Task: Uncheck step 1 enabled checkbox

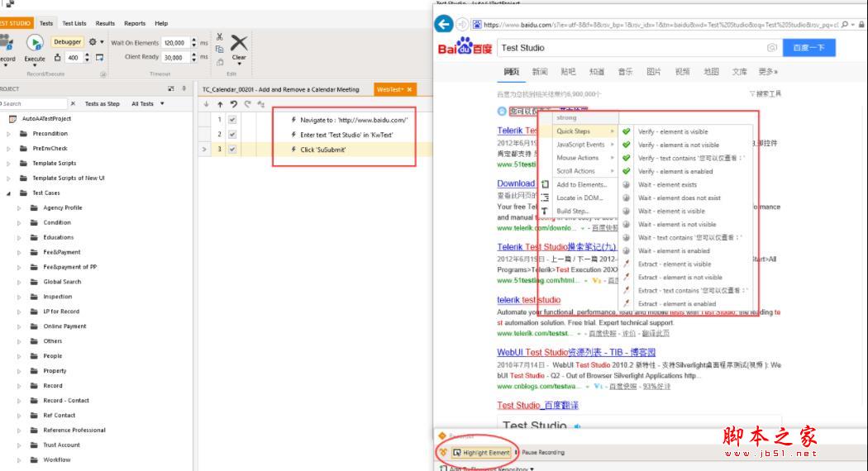Action: 232,120
